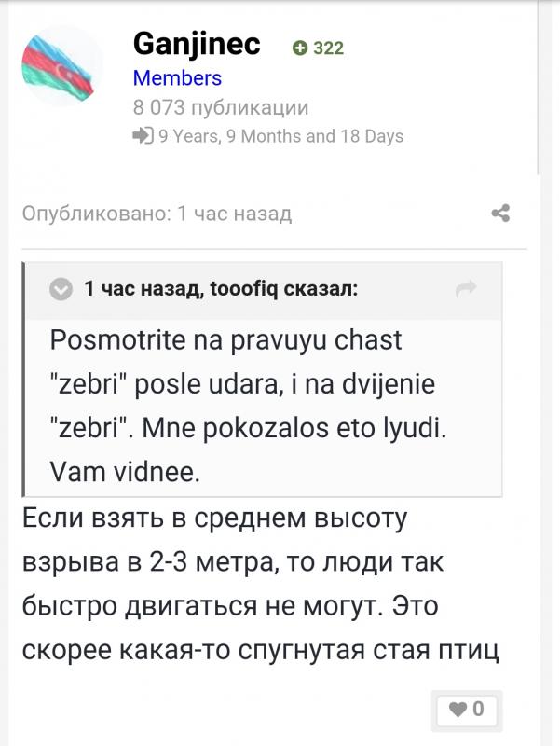View the 8 073 публикации post count
This screenshot has width=560, height=746.
click(221, 107)
